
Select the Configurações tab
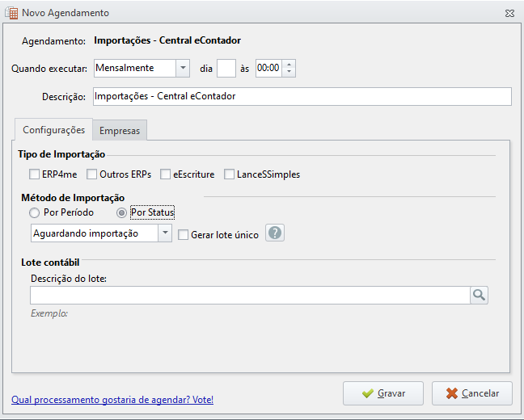coord(54,130)
